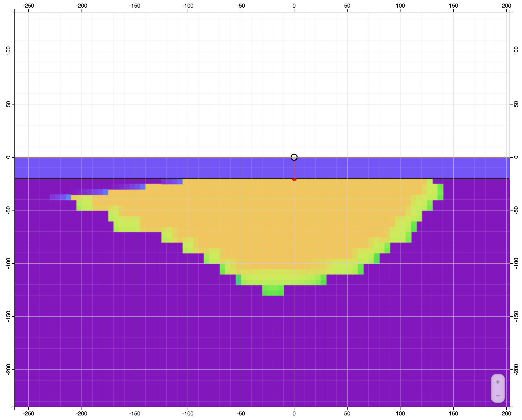
Task: Click the left axis label 100
Action: [x=8, y=51]
